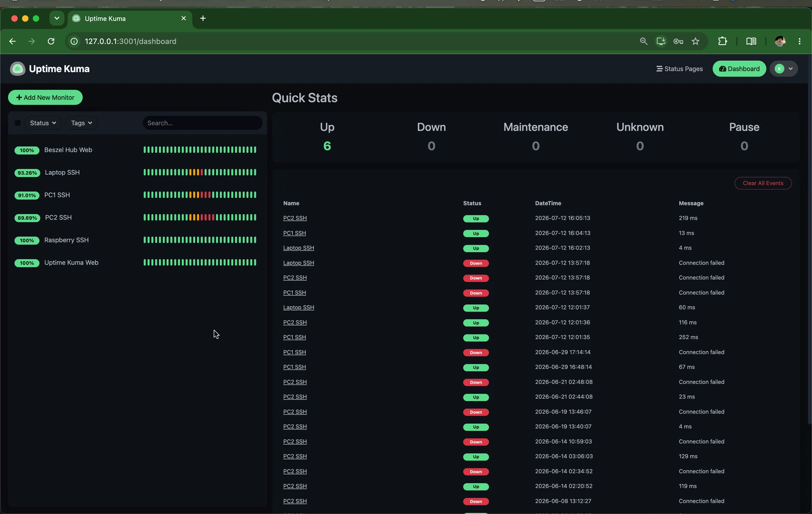Switch to the Dashboard view
The width and height of the screenshot is (812, 514).
tap(739, 69)
